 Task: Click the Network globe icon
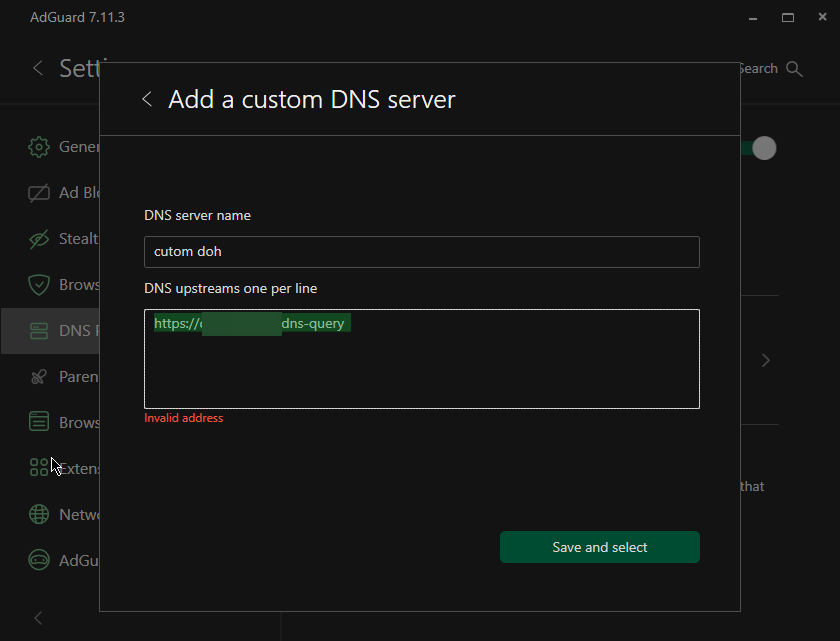(38, 513)
